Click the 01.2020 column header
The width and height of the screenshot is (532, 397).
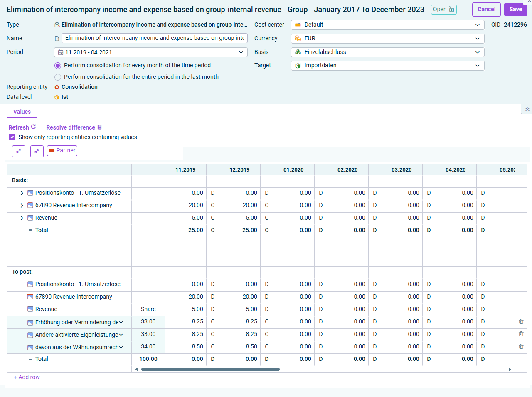tap(293, 170)
